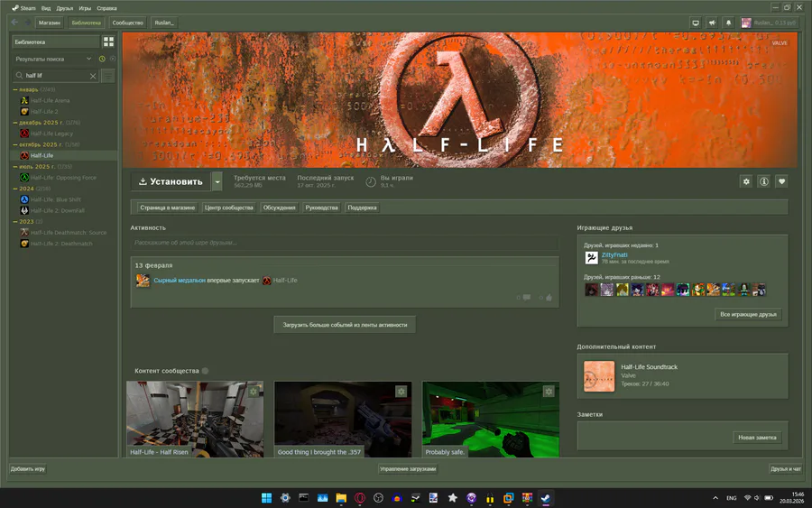The width and height of the screenshot is (812, 508).
Task: Open 'Half-Life - Half Risen' community screenshot
Action: [195, 419]
